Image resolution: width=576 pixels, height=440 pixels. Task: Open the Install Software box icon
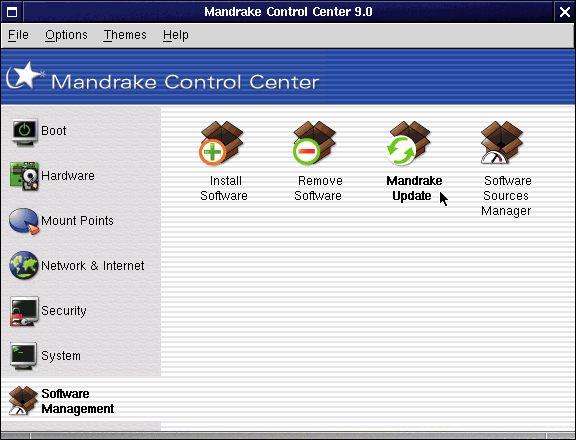click(222, 143)
